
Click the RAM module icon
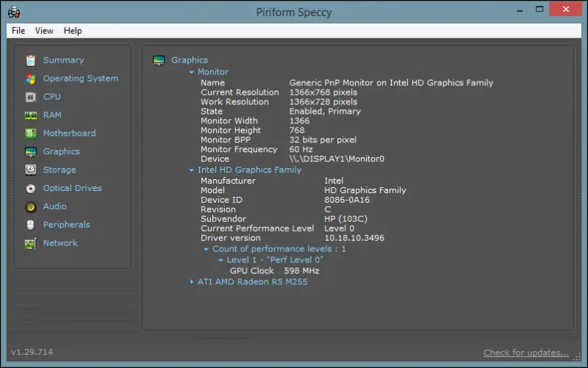point(31,115)
